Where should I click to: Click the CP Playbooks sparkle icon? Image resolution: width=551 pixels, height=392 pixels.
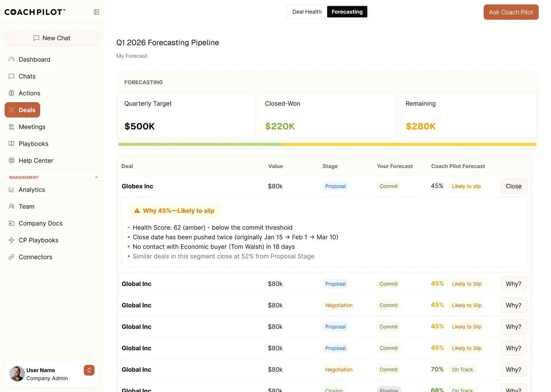coord(11,240)
